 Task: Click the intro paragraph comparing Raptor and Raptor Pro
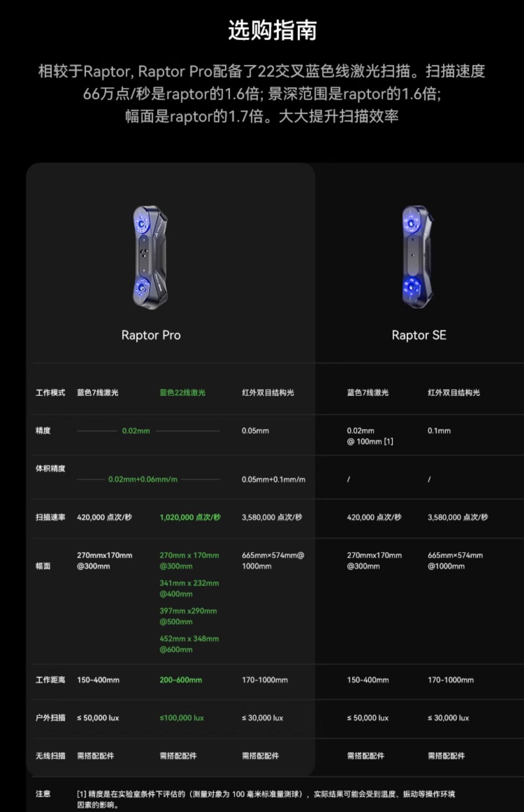pos(262,93)
